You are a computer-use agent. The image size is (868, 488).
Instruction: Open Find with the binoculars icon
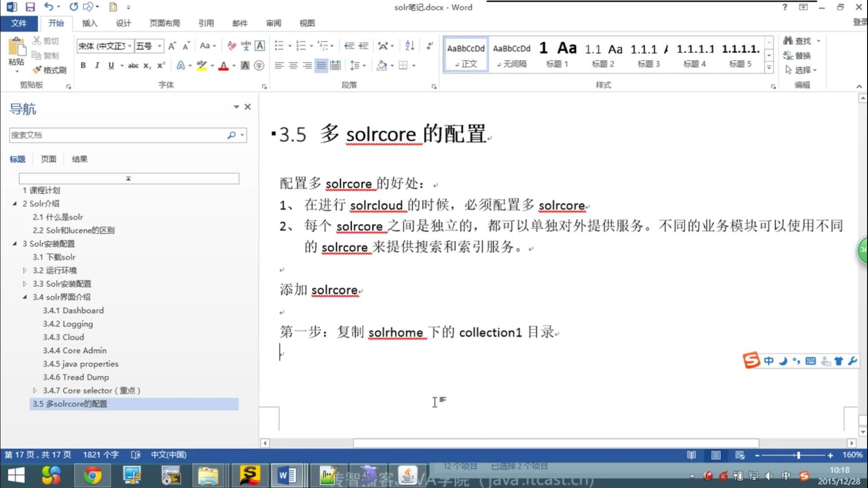point(788,41)
